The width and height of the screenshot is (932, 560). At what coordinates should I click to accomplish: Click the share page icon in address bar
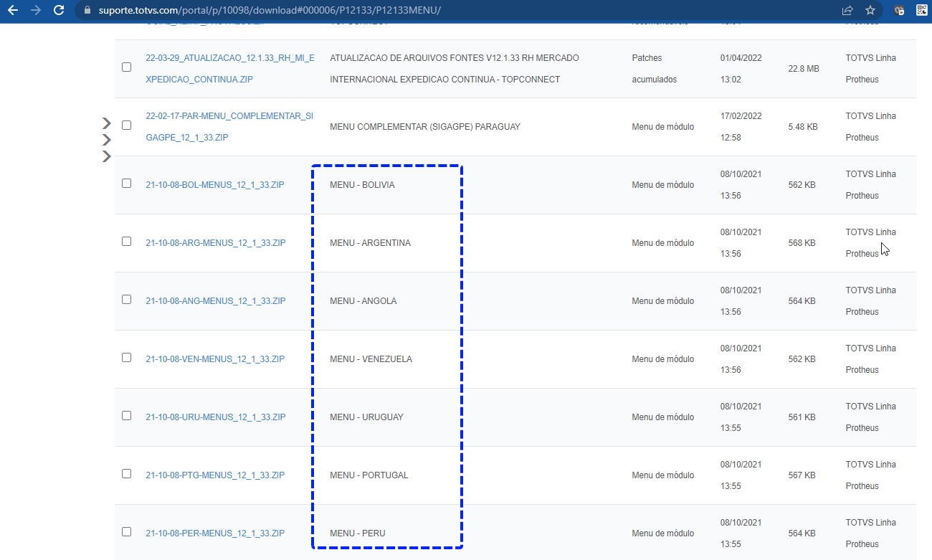tap(847, 11)
